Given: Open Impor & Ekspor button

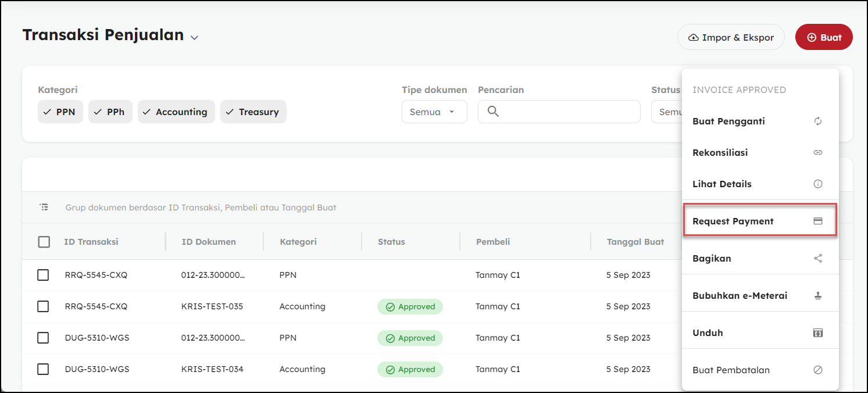Looking at the screenshot, I should click(731, 37).
